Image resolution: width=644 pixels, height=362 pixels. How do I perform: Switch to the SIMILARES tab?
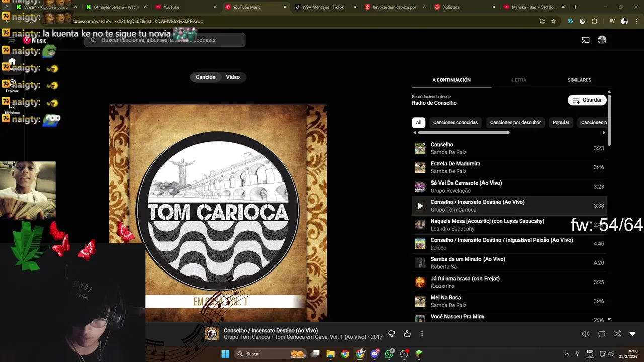point(579,80)
